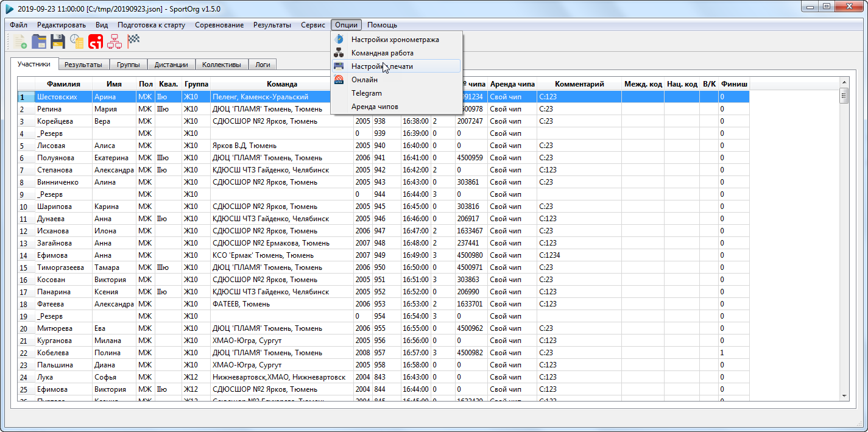Sort by the В/К column header
The height and width of the screenshot is (432, 868).
[x=709, y=84]
